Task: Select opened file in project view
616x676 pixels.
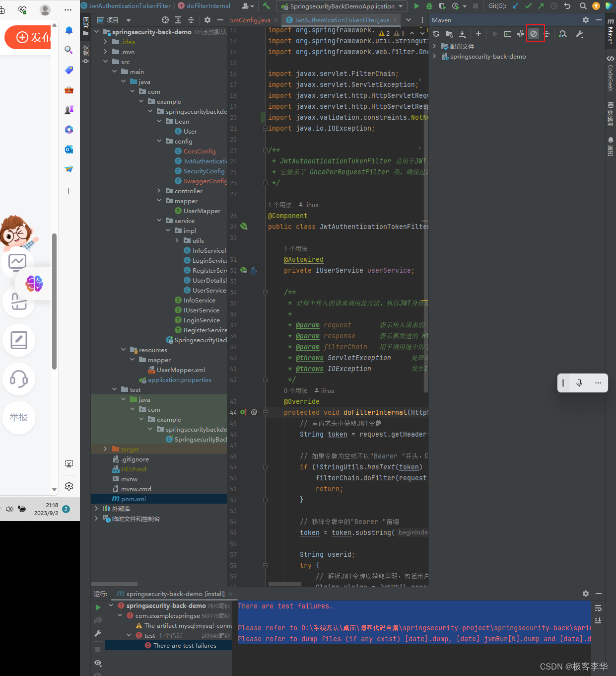Action: tap(165, 20)
